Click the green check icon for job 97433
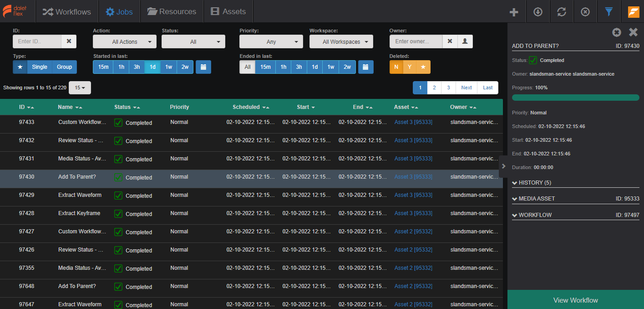The height and width of the screenshot is (309, 644). coord(118,123)
